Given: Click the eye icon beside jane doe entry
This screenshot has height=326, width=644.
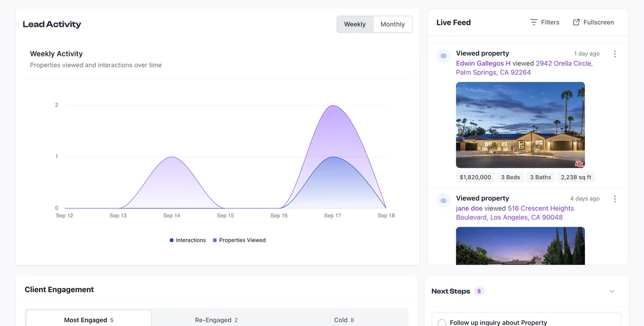Looking at the screenshot, I should click(443, 201).
